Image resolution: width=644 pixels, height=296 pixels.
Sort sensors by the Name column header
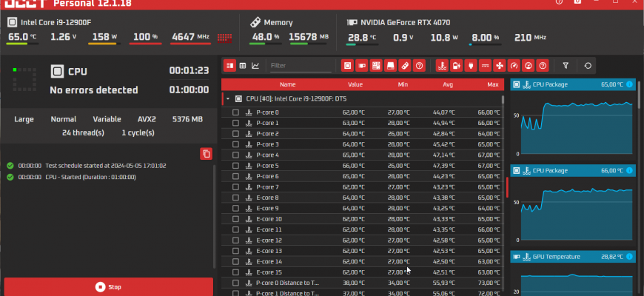(287, 84)
